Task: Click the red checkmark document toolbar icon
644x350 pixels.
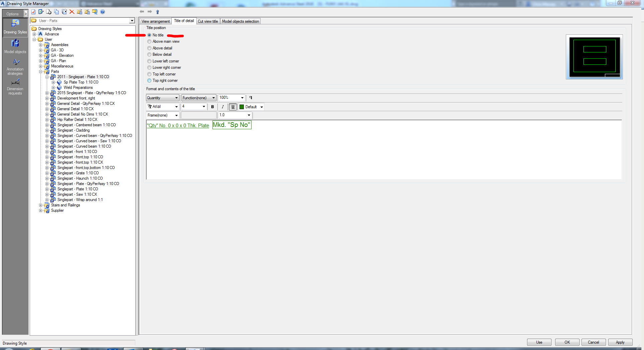Action: [x=33, y=12]
